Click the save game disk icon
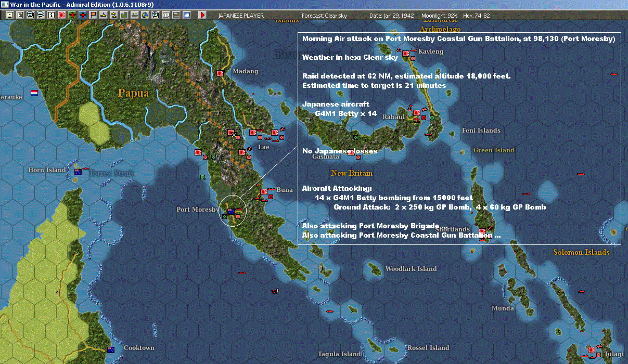Image resolution: width=628 pixels, height=364 pixels. click(9, 15)
